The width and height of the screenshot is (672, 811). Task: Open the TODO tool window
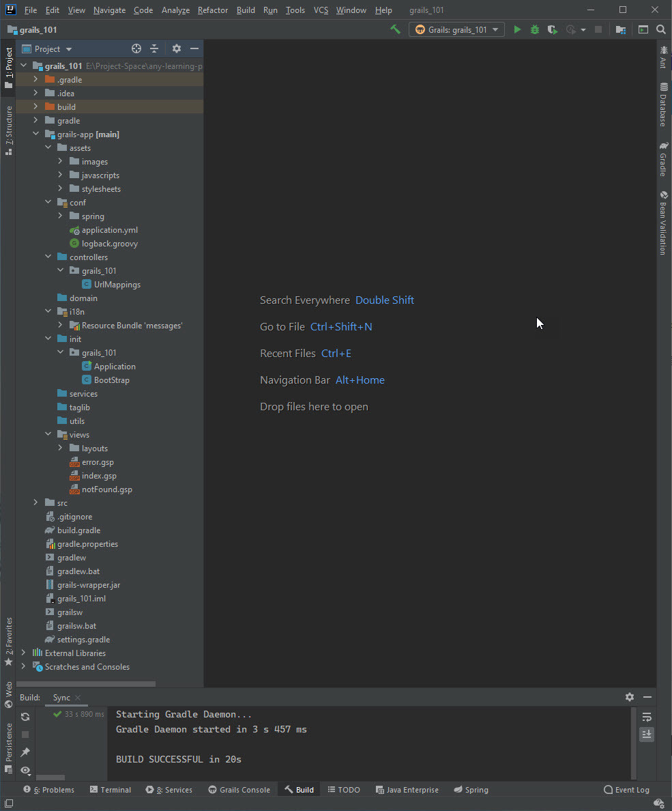point(344,789)
